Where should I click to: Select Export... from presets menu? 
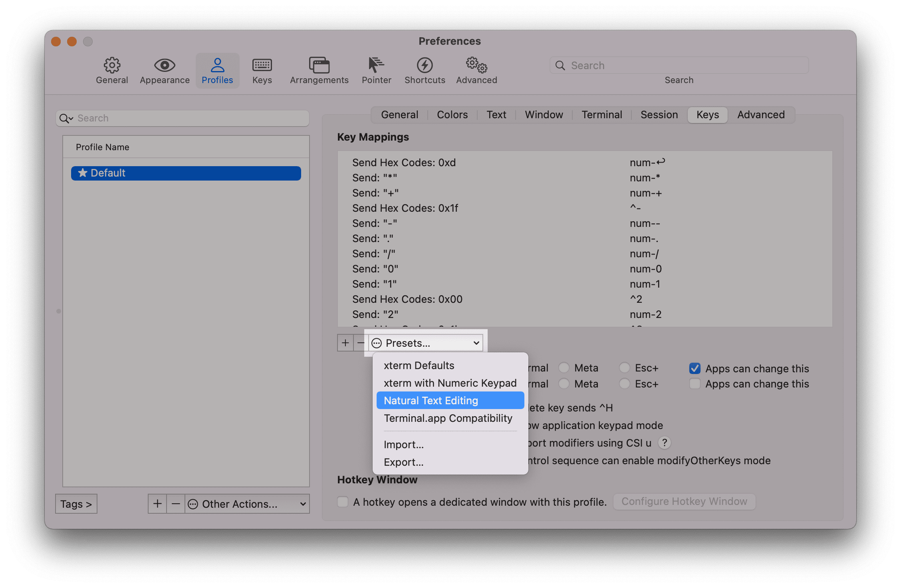pyautogui.click(x=450, y=462)
